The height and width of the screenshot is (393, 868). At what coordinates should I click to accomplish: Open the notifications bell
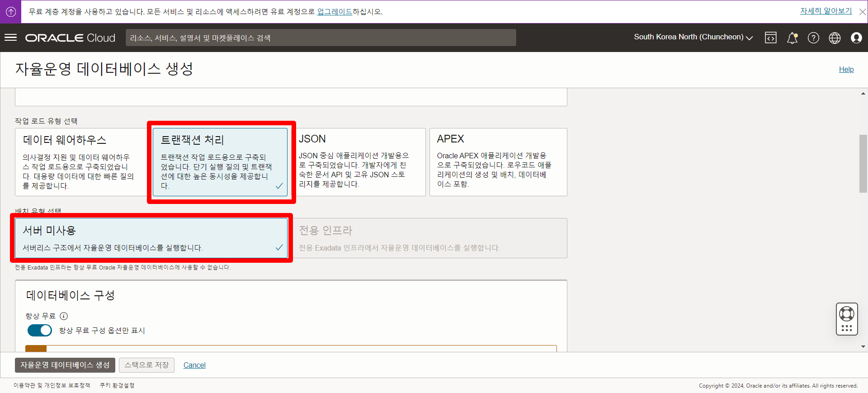(792, 38)
